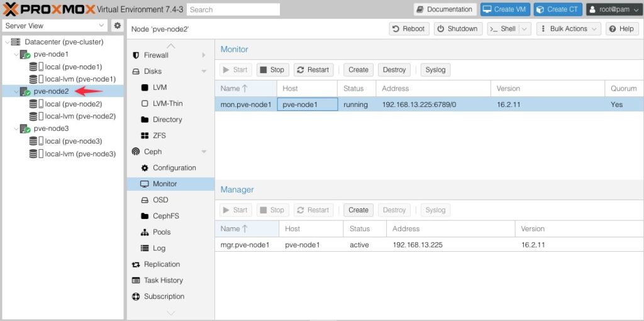644x321 pixels.
Task: Click the Log list icon
Action: pyautogui.click(x=145, y=248)
